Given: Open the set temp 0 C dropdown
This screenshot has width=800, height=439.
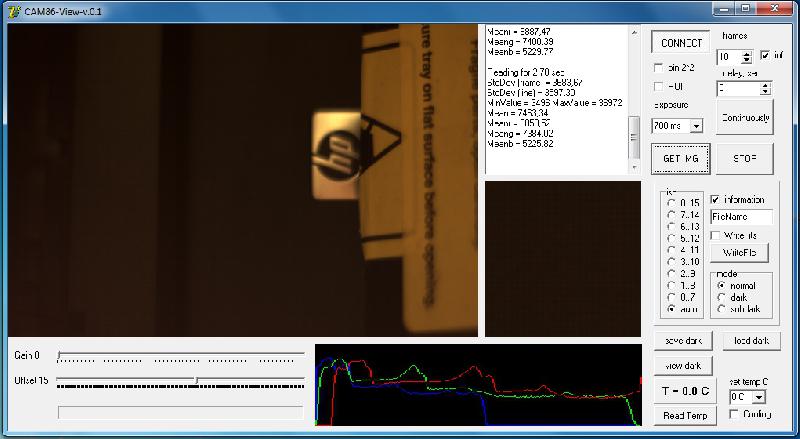Looking at the screenshot, I should 759,397.
